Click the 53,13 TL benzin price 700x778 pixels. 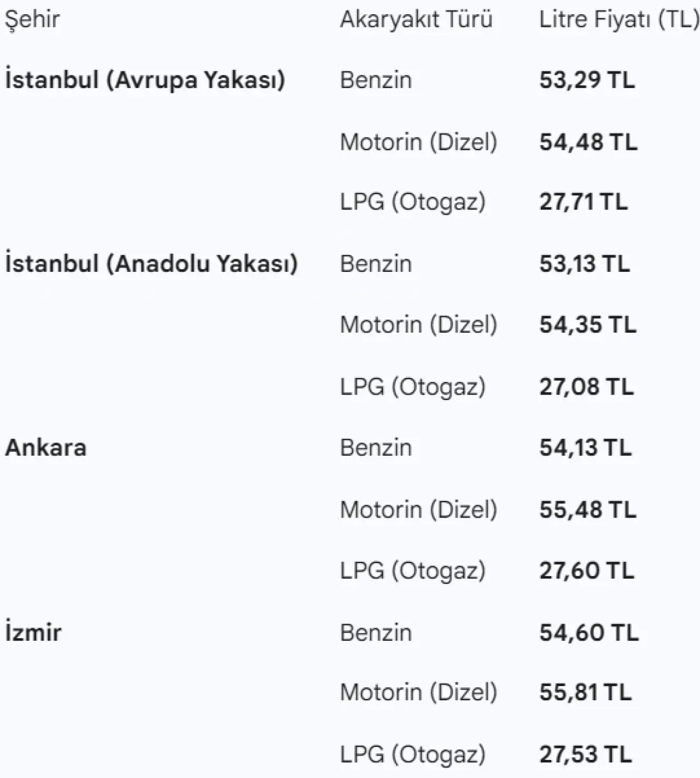(x=584, y=264)
